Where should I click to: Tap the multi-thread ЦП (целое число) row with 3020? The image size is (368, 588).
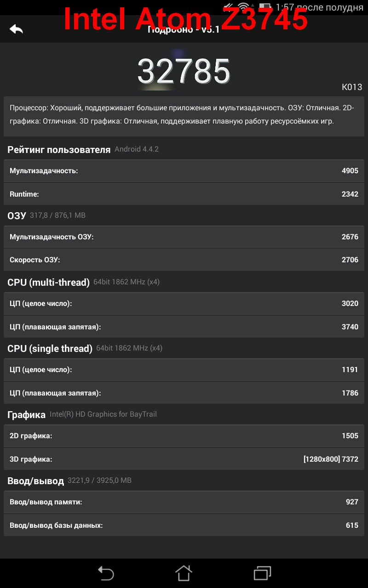[x=184, y=304]
